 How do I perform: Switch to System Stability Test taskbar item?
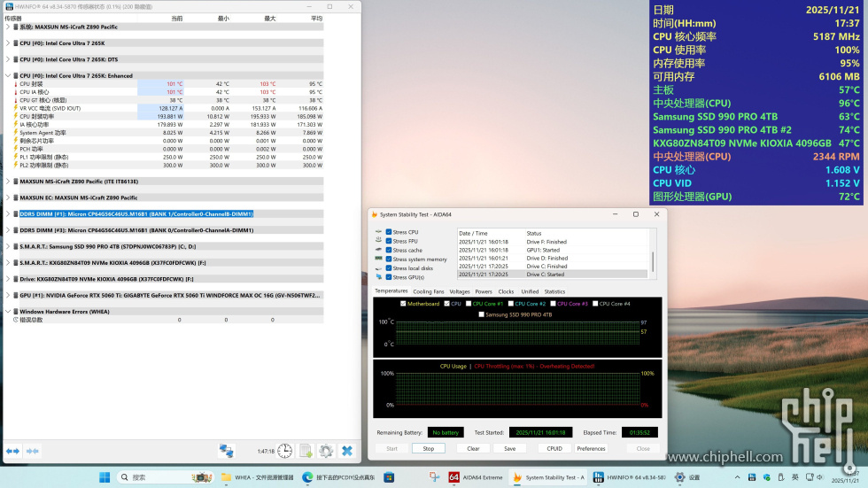(548, 477)
